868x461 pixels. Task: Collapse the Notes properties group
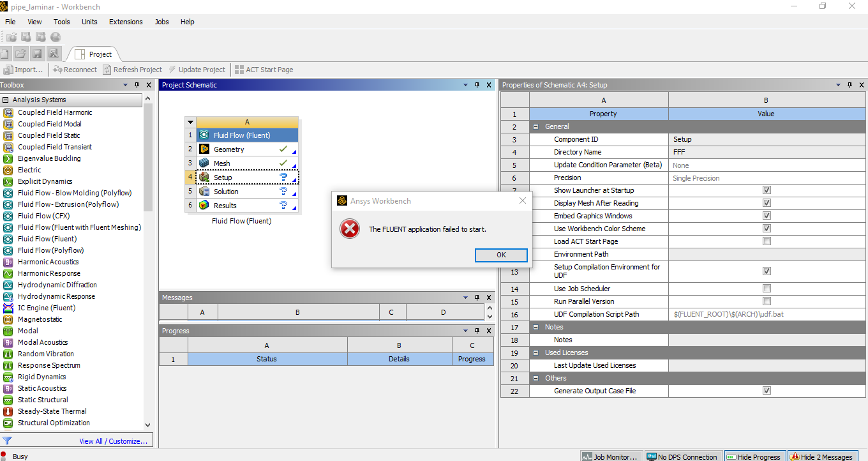click(x=535, y=327)
